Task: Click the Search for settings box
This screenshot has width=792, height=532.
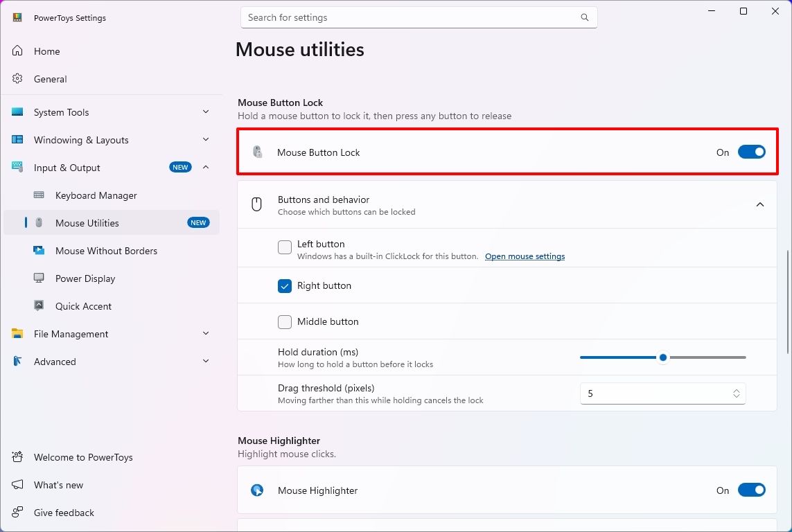Action: coord(419,18)
